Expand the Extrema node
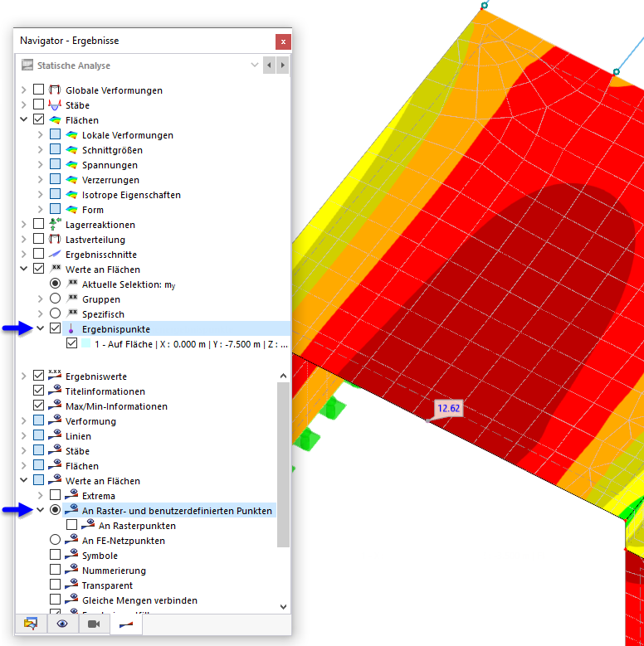The image size is (644, 646). [41, 496]
